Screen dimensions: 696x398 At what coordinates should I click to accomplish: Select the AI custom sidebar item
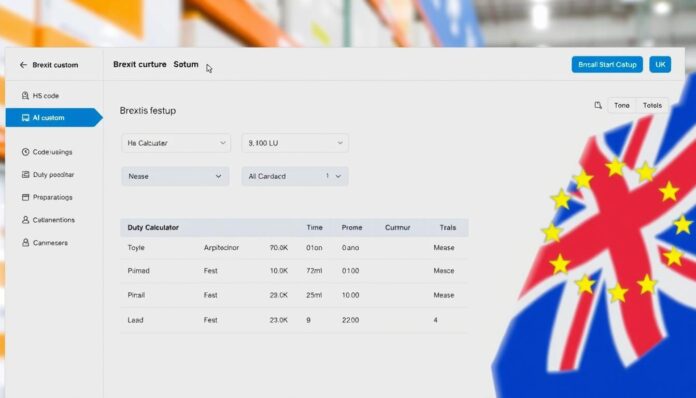click(54, 118)
